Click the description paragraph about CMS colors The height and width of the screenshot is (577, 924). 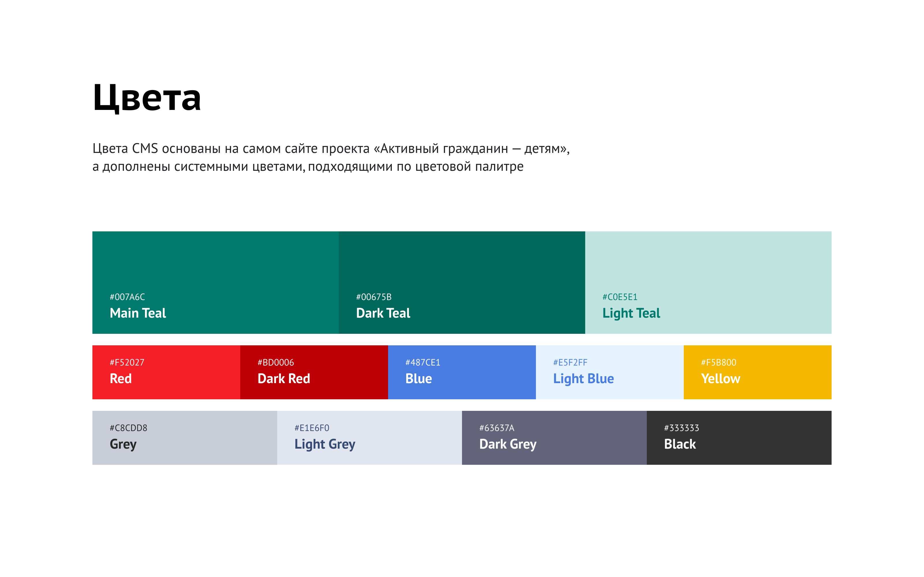pyautogui.click(x=331, y=157)
